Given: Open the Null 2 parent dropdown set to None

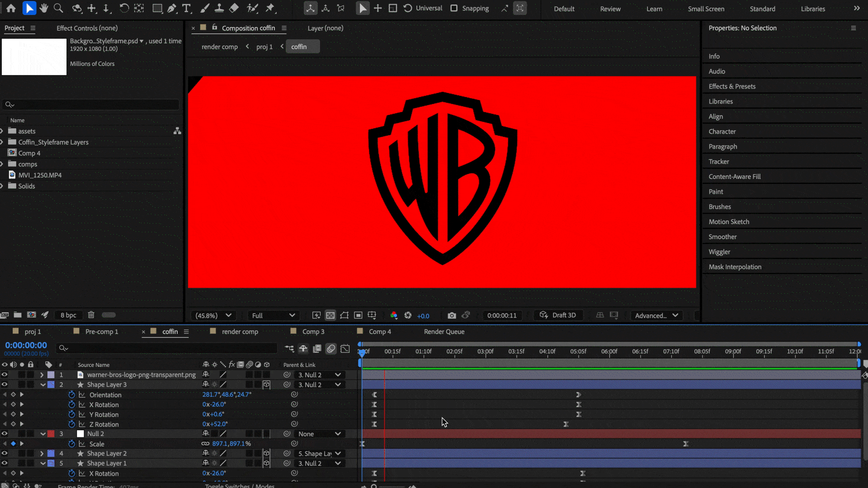Looking at the screenshot, I should point(319,434).
